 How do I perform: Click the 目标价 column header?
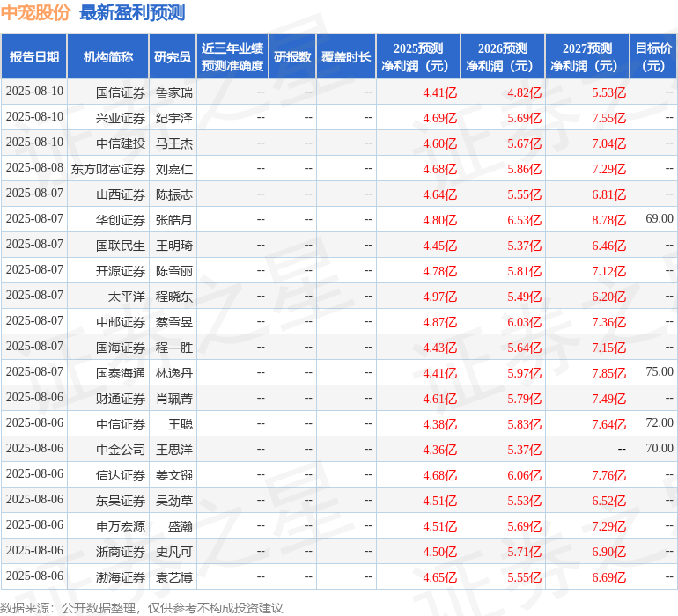click(653, 56)
